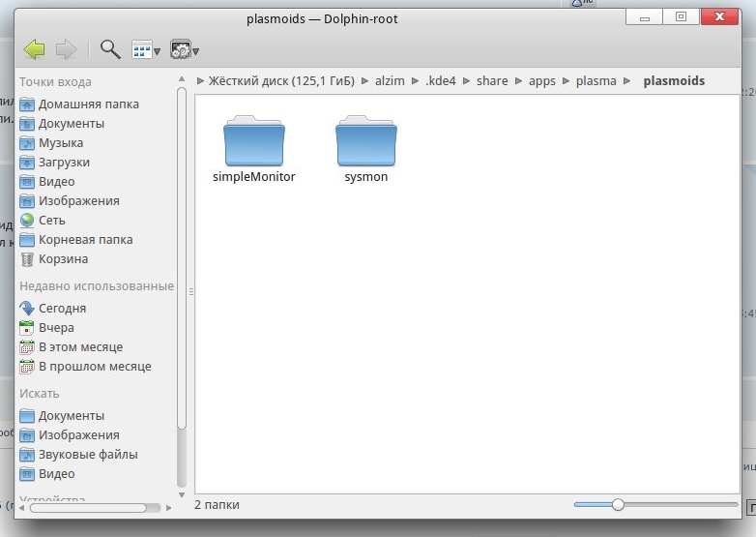
Task: Expand arrow between Жёсткий диск and alzim
Action: click(x=365, y=80)
